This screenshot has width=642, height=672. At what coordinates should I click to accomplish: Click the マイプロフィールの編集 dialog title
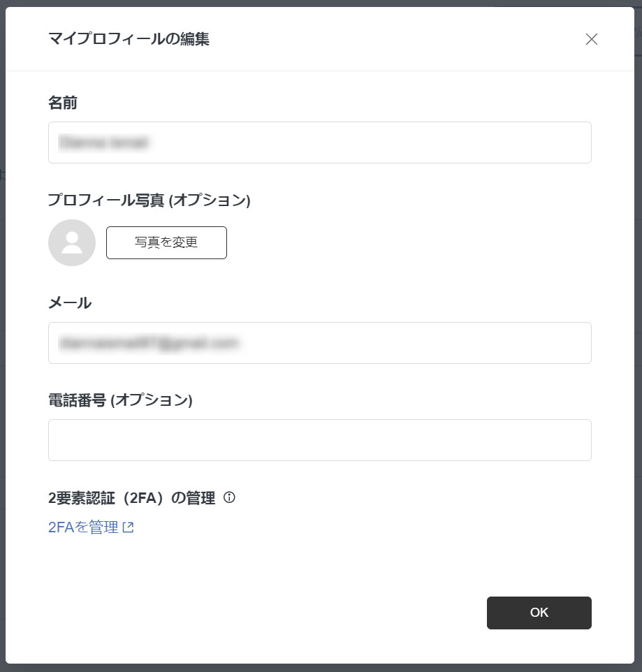pos(129,39)
